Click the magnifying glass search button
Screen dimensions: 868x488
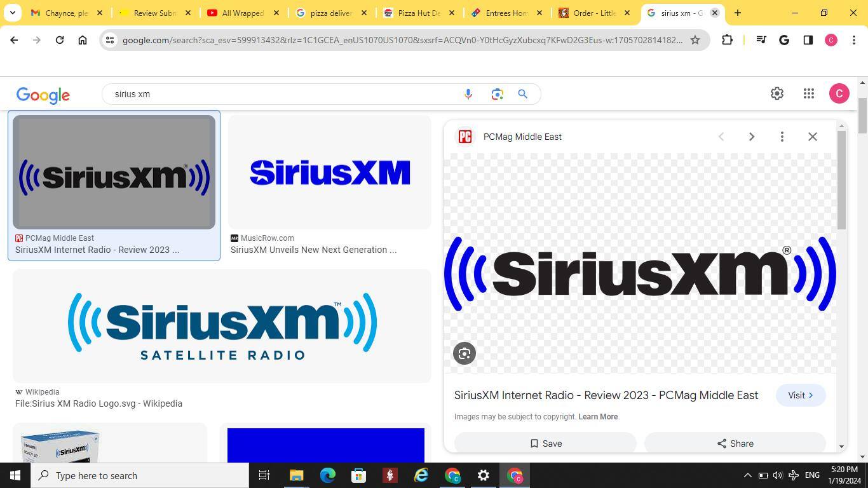point(522,94)
